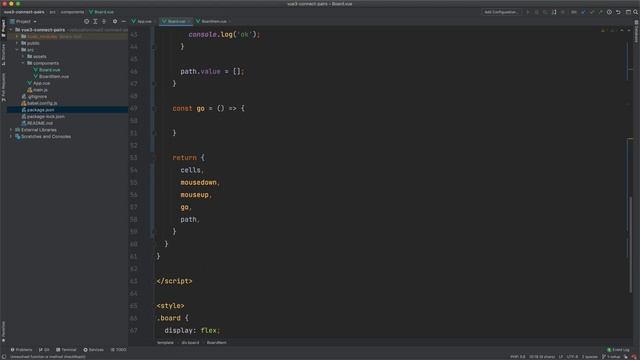Screen dimensions: 640x360
Task: Open the Git tool window
Action: [x=44, y=350]
